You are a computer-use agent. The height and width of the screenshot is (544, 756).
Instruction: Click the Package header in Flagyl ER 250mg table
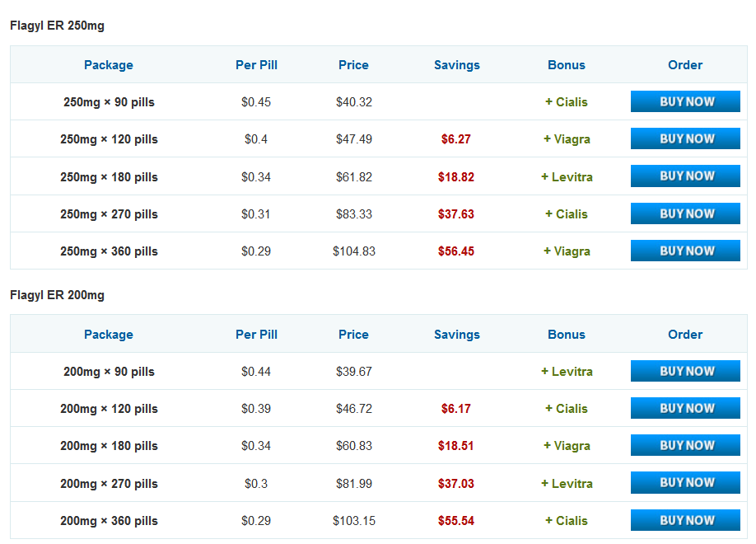pos(109,65)
